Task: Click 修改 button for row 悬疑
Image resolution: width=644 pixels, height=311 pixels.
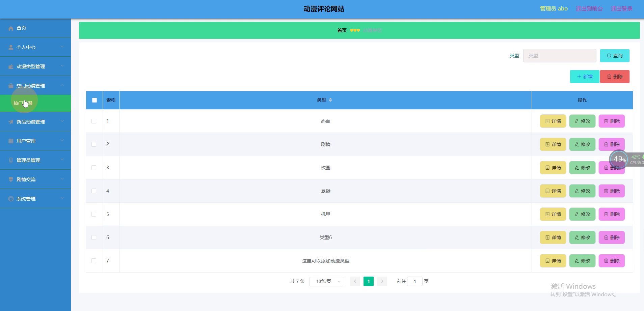Action: tap(582, 191)
